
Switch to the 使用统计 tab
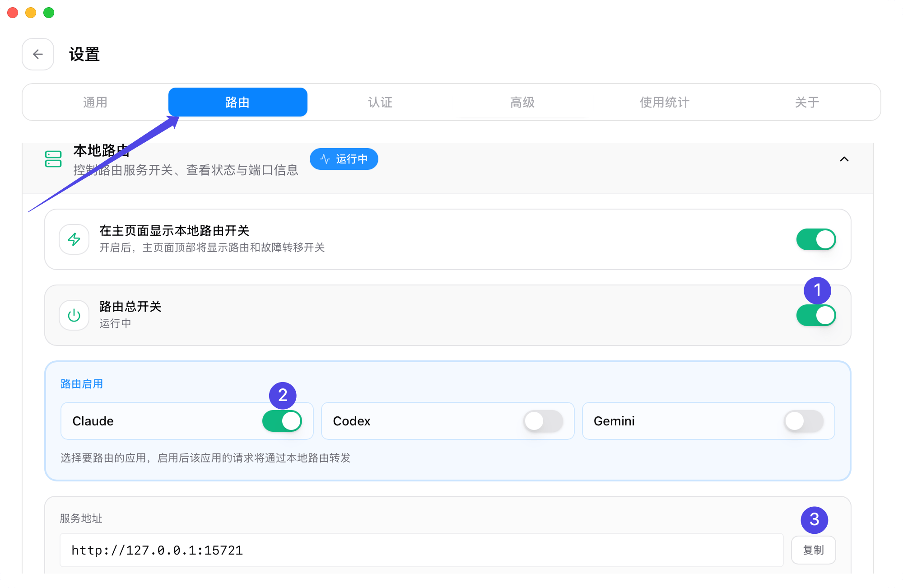[x=665, y=102]
